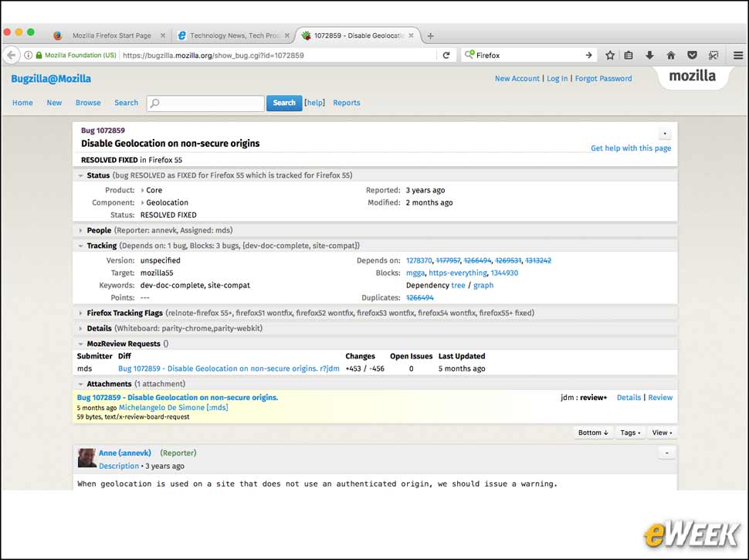Click the Log In link
Image resolution: width=749 pixels, height=560 pixels.
click(x=557, y=78)
